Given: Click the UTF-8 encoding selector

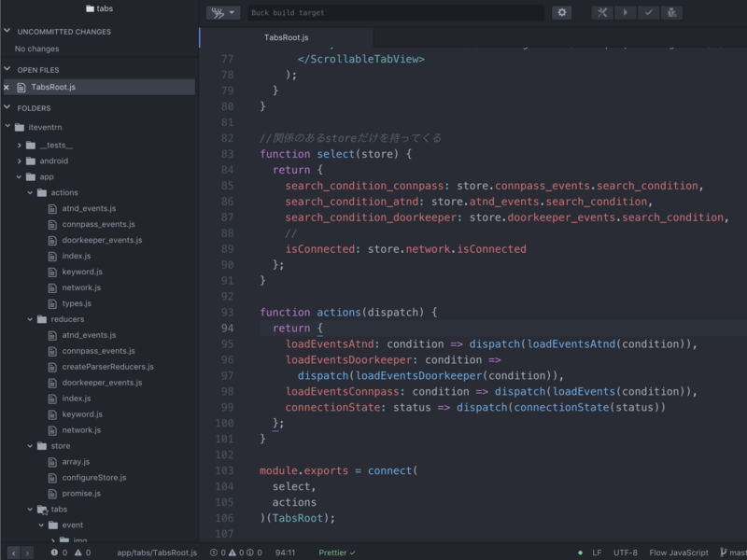Looking at the screenshot, I should tap(626, 553).
